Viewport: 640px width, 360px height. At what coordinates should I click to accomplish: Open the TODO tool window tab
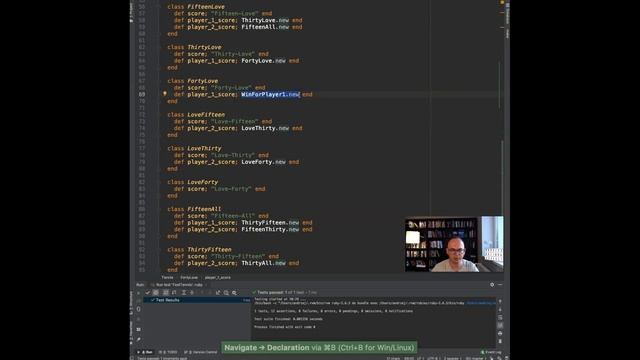[168, 352]
